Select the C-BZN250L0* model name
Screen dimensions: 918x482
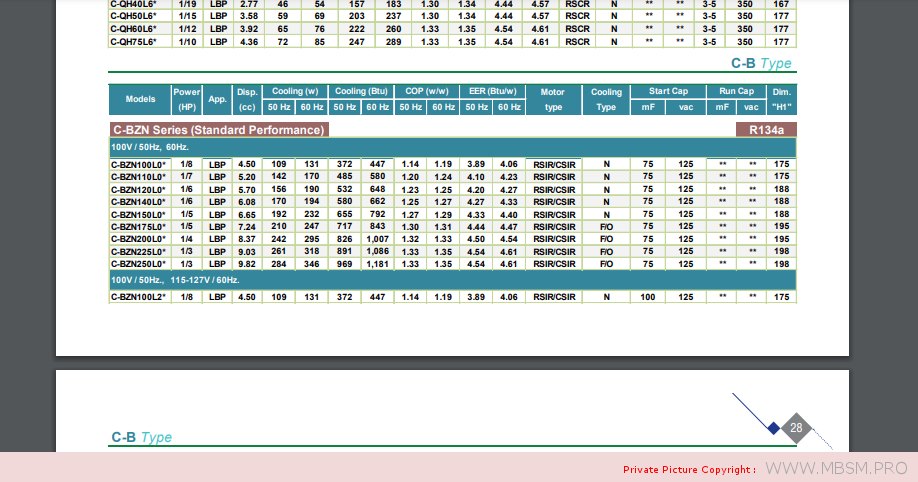coord(138,264)
